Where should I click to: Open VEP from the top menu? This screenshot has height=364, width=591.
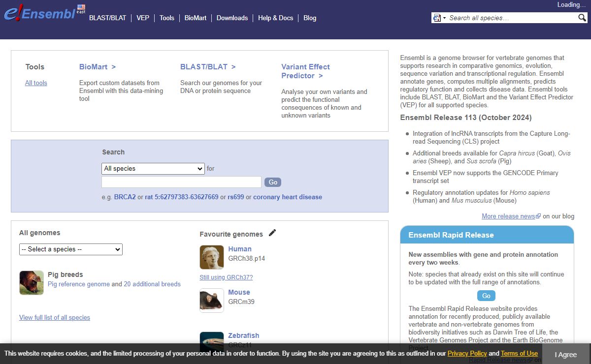point(143,18)
